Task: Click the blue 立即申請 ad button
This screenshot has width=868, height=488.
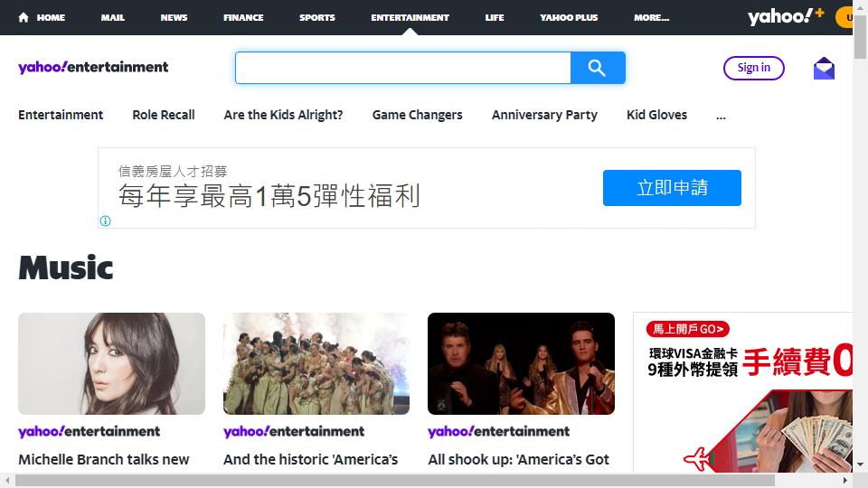Action: pos(672,188)
